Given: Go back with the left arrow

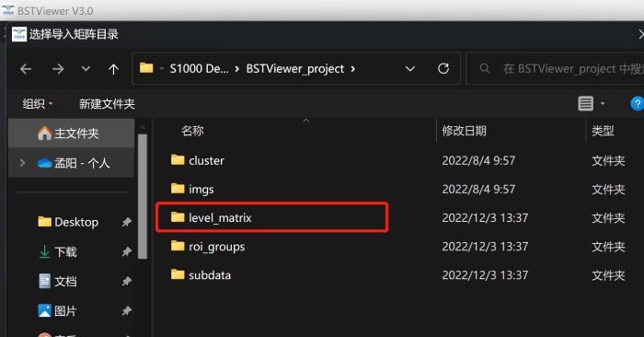Looking at the screenshot, I should coord(26,69).
